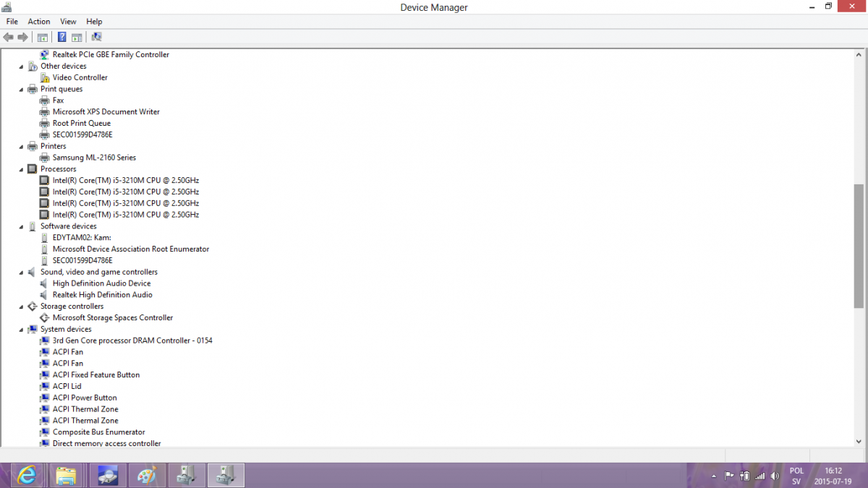Click the vertical scrollbar thumb
The width and height of the screenshot is (868, 488).
[x=859, y=246]
